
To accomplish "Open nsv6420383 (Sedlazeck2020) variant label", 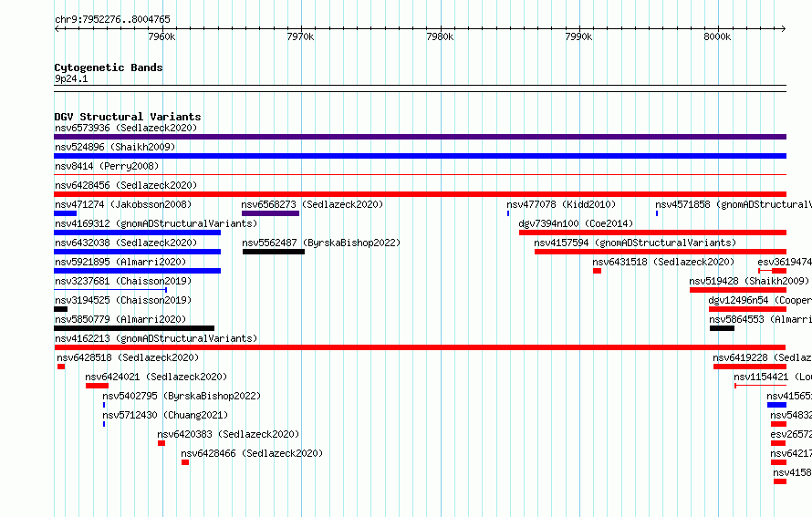I will tap(228, 434).
